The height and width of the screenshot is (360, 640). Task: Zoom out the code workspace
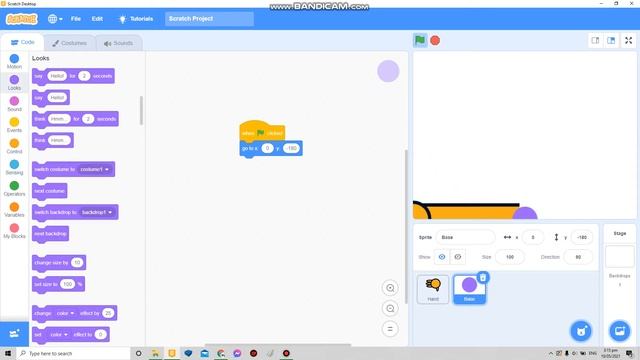(390, 308)
